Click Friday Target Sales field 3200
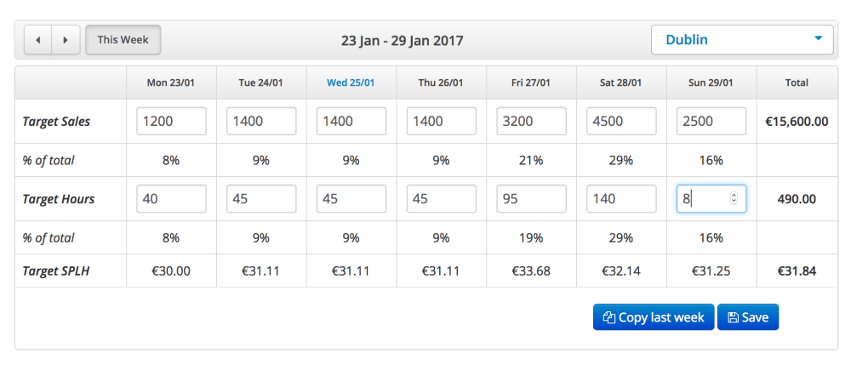 tap(531, 121)
